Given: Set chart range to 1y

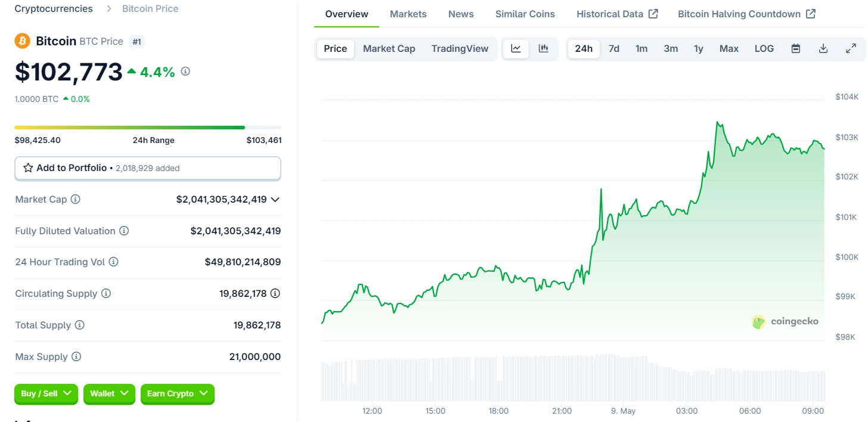Looking at the screenshot, I should pyautogui.click(x=699, y=49).
